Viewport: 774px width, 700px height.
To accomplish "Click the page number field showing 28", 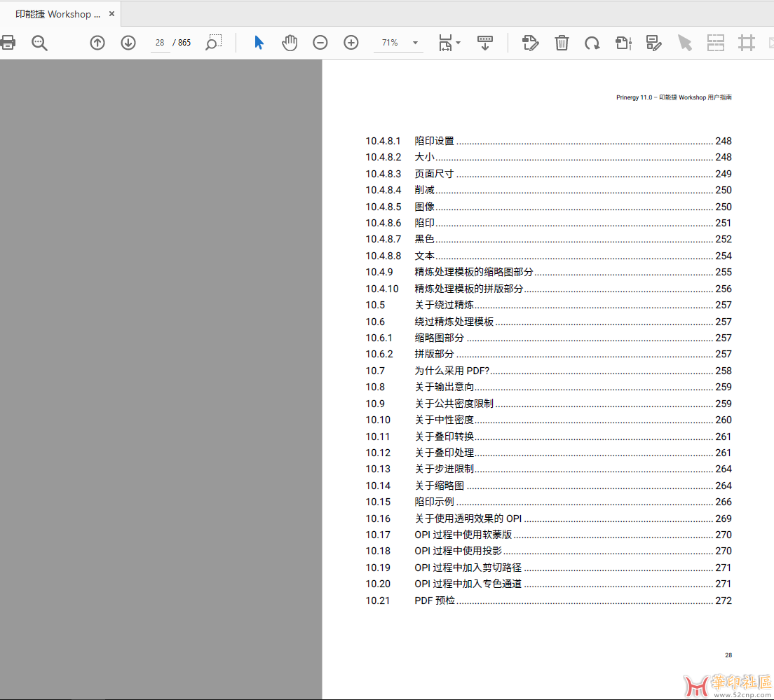I will pyautogui.click(x=160, y=43).
